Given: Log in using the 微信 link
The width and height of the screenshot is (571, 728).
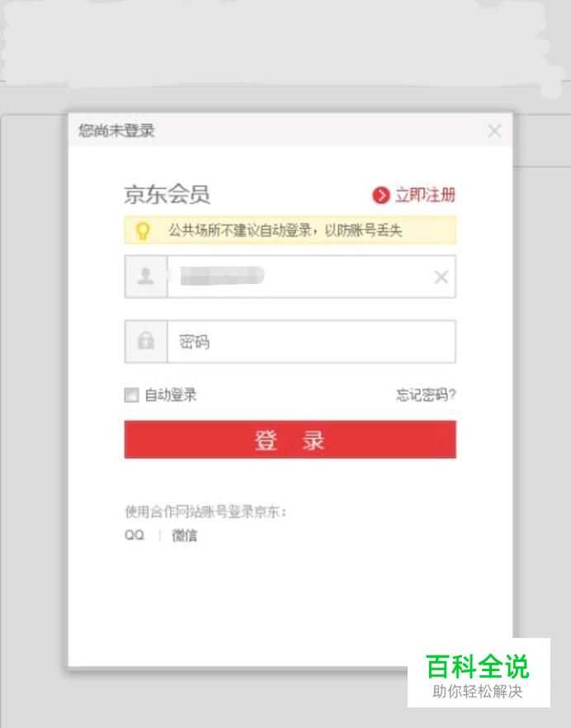Looking at the screenshot, I should 184,536.
